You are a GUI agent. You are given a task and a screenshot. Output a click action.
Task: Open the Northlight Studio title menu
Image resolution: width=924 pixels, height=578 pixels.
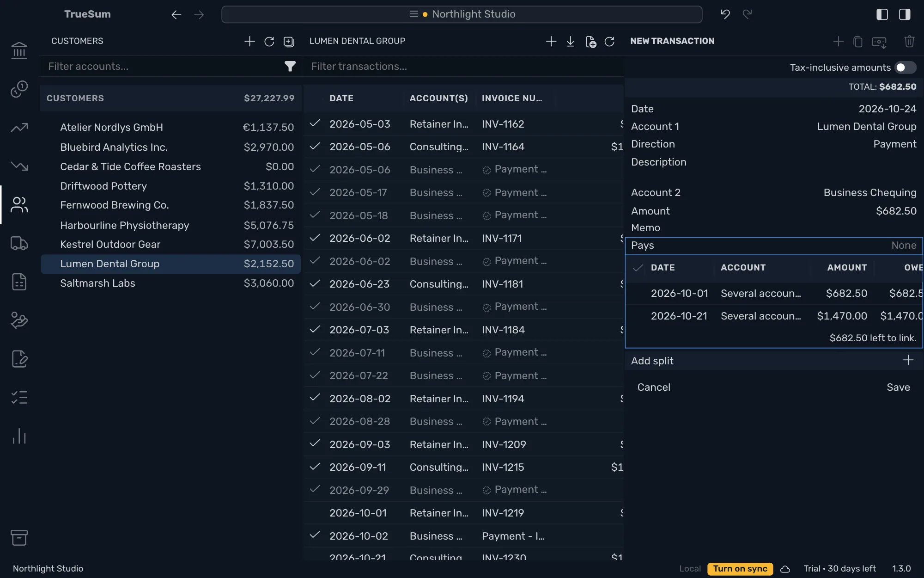pyautogui.click(x=462, y=14)
